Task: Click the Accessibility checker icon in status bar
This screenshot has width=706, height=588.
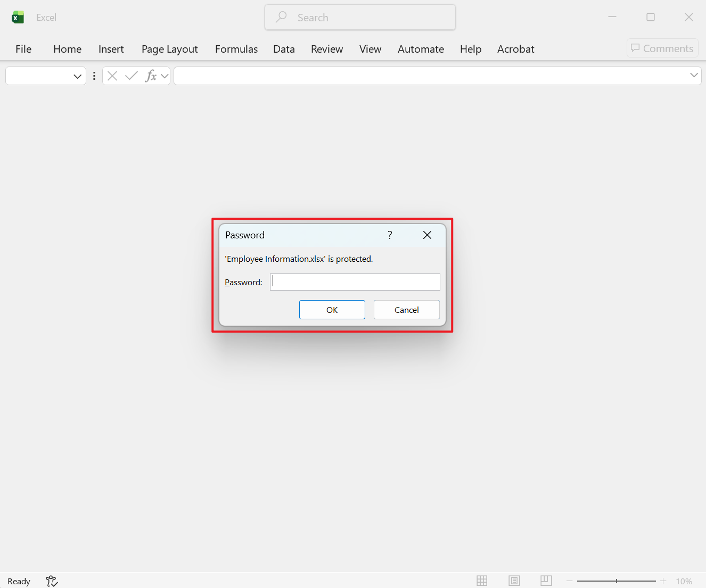Action: point(51,581)
